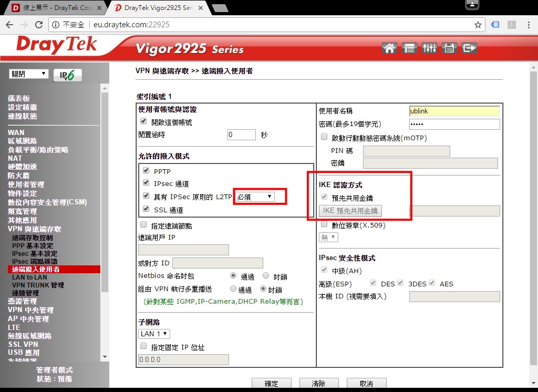Click the site info not-secure icon
The height and width of the screenshot is (392, 538).
click(56, 25)
